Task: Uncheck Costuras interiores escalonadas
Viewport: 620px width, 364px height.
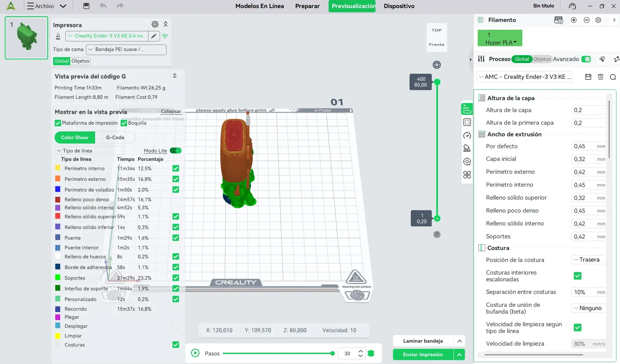Action: click(578, 276)
